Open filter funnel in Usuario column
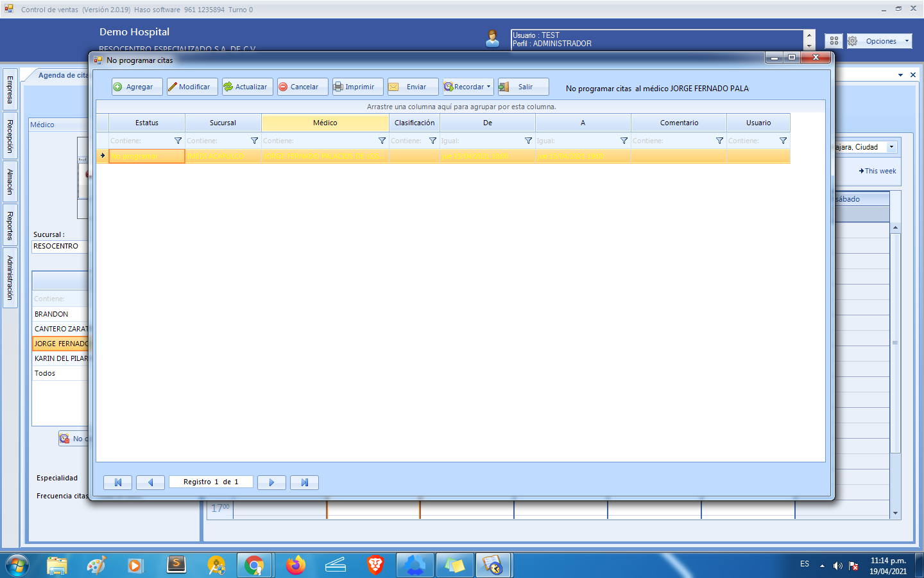The width and height of the screenshot is (924, 578). click(x=783, y=141)
